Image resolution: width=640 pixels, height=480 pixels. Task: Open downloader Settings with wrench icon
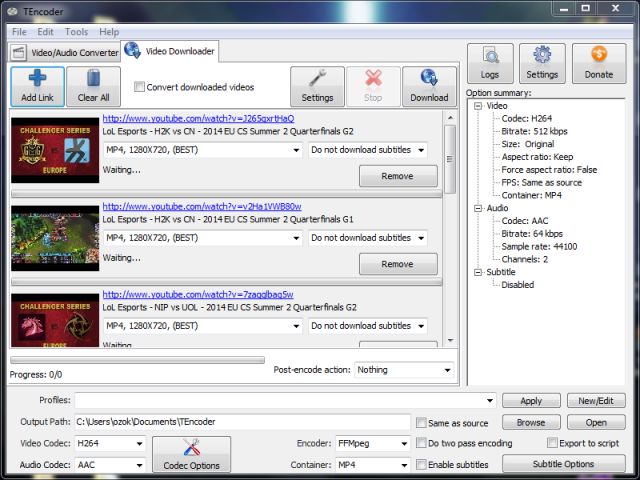tap(317, 87)
